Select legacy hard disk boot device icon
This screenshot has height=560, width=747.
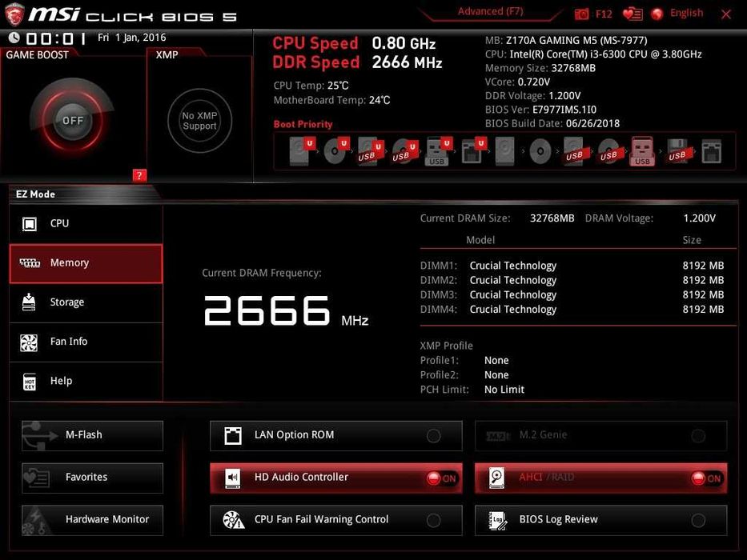(x=505, y=151)
